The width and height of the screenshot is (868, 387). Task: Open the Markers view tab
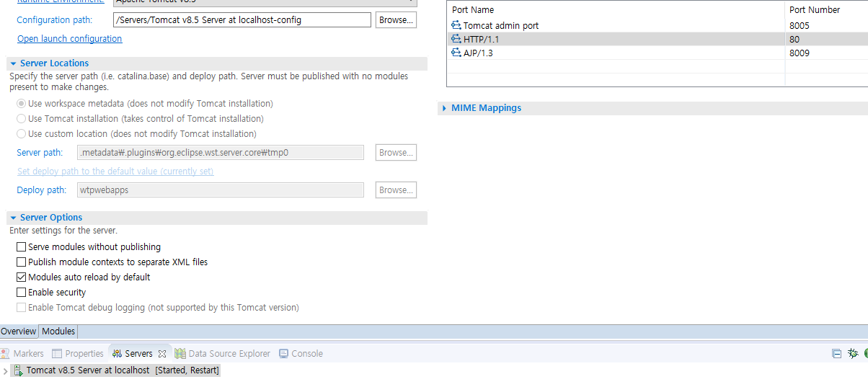22,354
